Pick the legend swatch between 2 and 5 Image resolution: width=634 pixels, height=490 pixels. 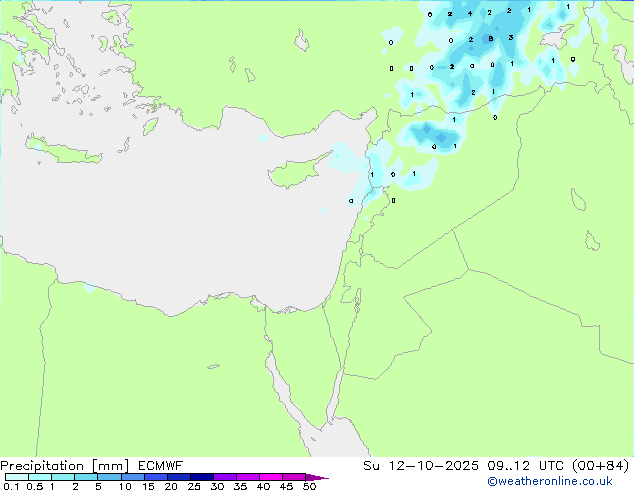pos(86,477)
